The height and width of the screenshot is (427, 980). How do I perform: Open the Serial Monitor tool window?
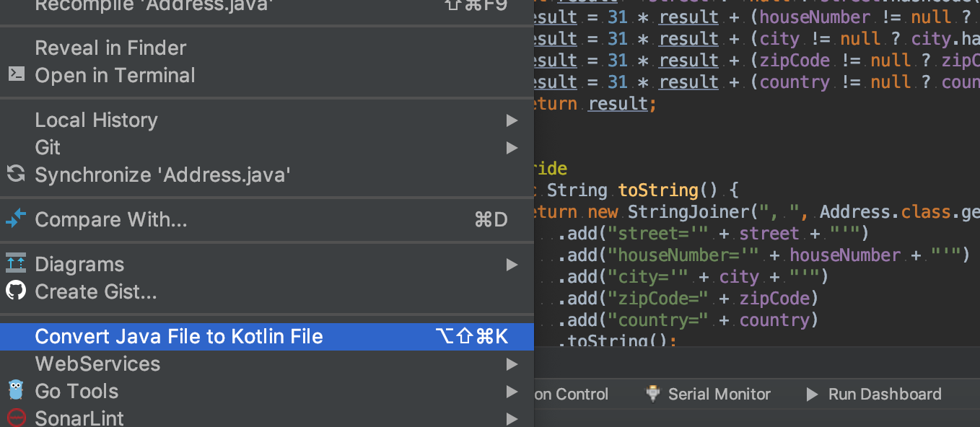709,394
